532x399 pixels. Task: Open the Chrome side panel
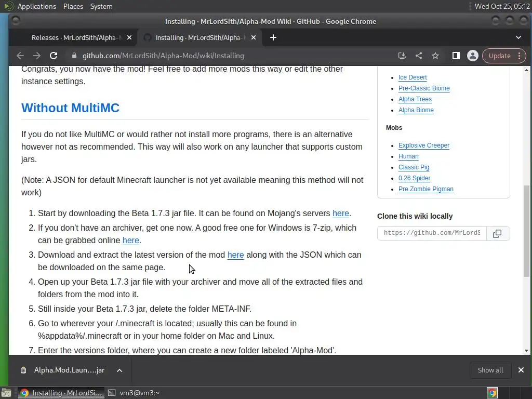click(456, 56)
